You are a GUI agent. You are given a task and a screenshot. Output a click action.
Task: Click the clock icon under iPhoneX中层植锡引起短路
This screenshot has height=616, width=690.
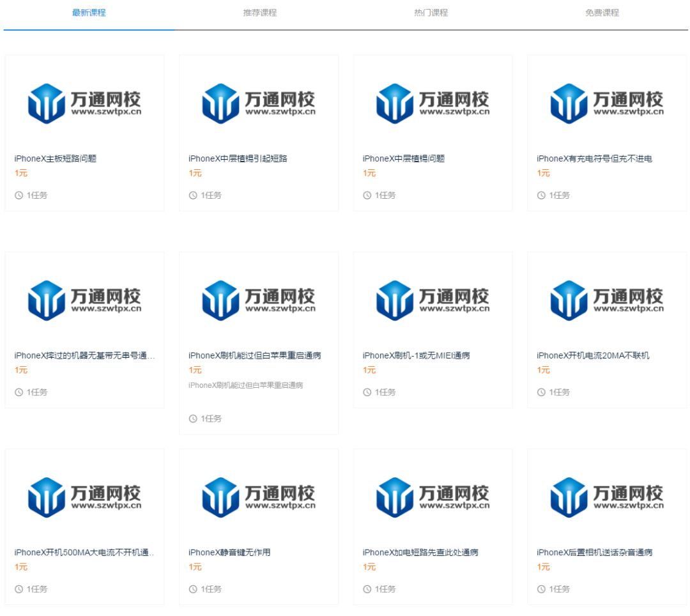tap(193, 196)
